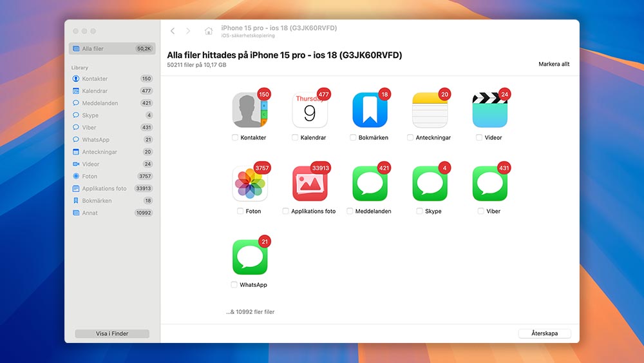Check the Applikations foto checkbox
Viewport: 644px width, 363px height.
coord(285,211)
